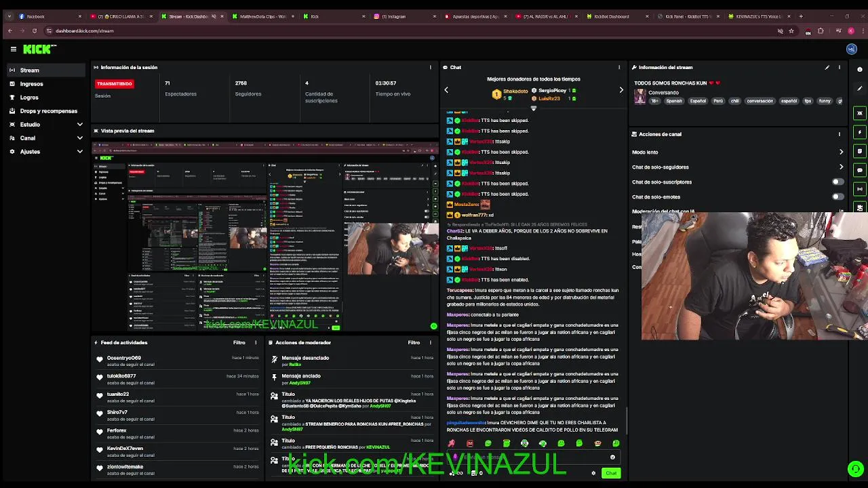868x488 pixels.
Task: Expand the Ajustes sidebar section
Action: tap(45, 151)
